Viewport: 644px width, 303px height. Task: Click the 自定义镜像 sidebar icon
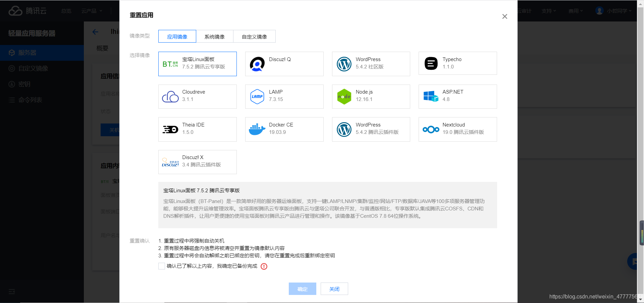click(12, 68)
